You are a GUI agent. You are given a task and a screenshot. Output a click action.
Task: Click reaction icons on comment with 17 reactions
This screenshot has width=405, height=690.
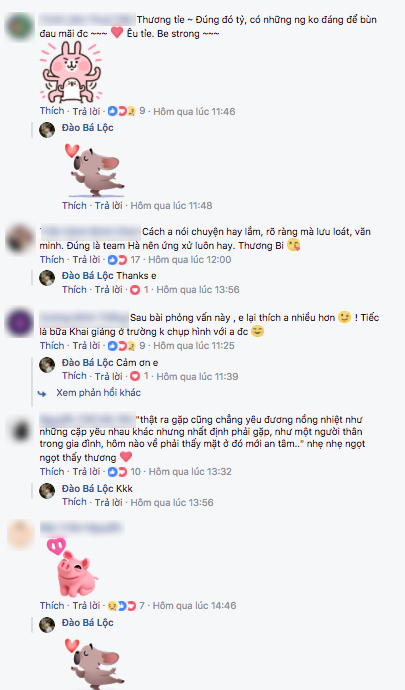(x=118, y=260)
